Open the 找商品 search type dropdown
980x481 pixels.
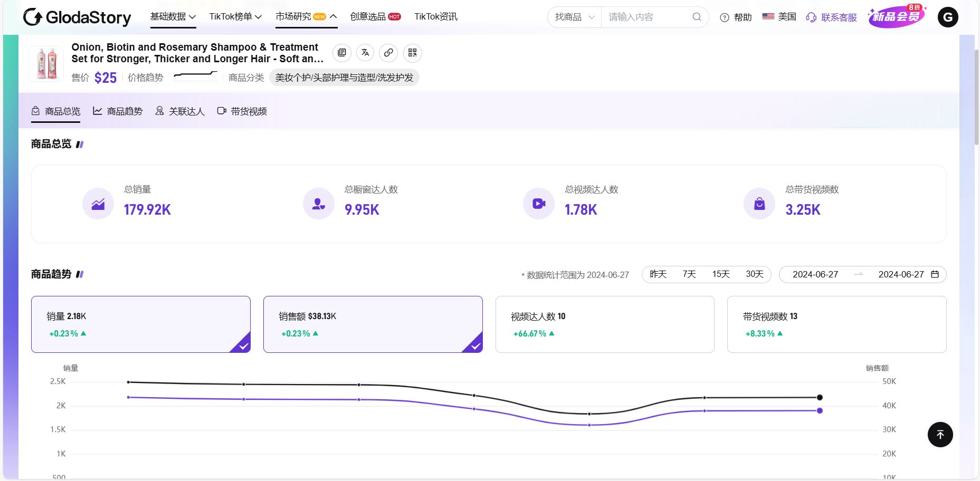click(x=575, y=17)
